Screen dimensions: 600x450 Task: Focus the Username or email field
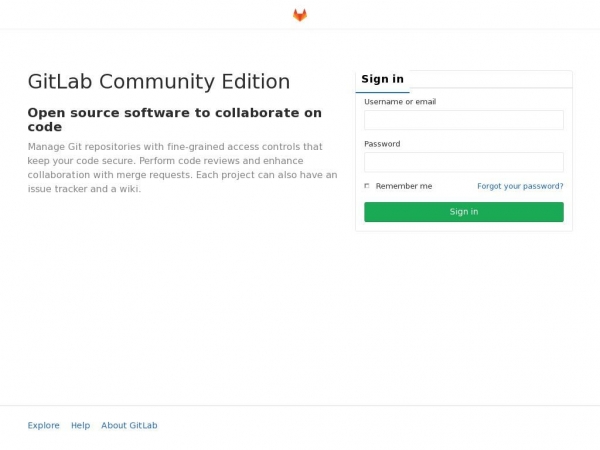coord(463,120)
